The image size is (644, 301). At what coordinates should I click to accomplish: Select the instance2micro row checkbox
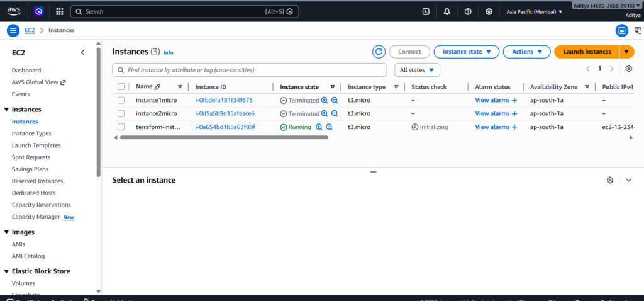121,113
